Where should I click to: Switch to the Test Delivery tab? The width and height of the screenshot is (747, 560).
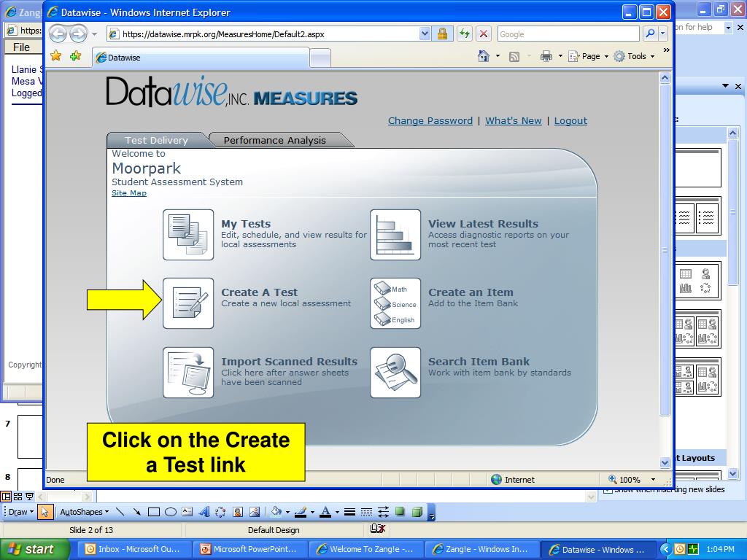pyautogui.click(x=156, y=140)
